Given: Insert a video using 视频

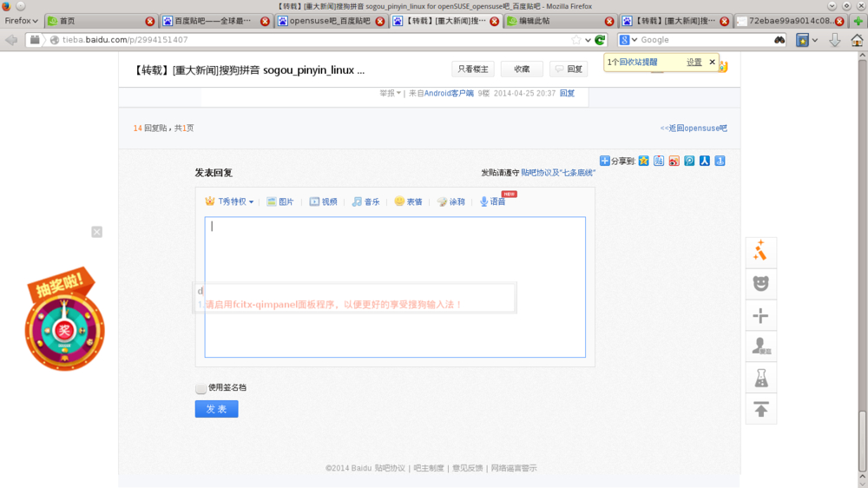Looking at the screenshot, I should tap(323, 201).
